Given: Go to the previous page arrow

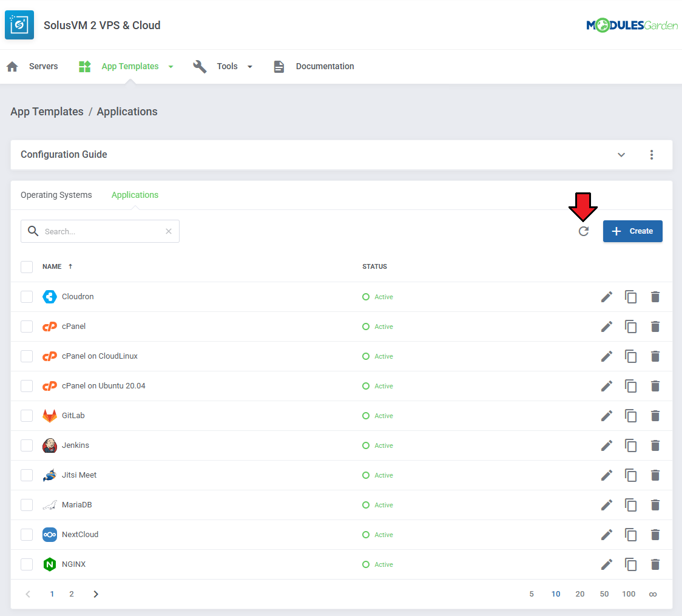Looking at the screenshot, I should (x=28, y=594).
